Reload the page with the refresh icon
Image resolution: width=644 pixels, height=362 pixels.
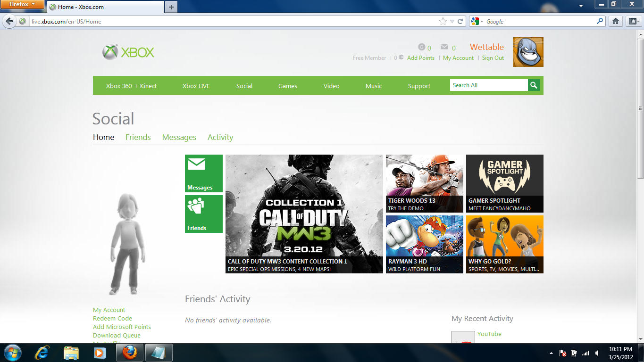460,21
